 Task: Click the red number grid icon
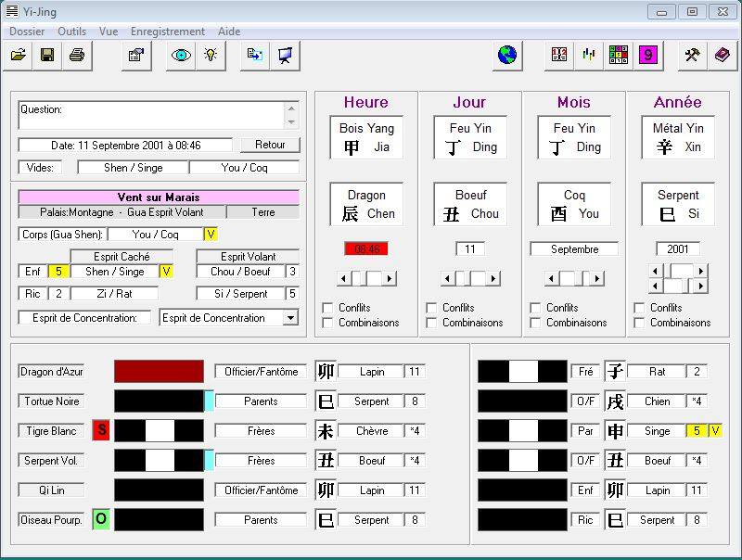click(559, 56)
